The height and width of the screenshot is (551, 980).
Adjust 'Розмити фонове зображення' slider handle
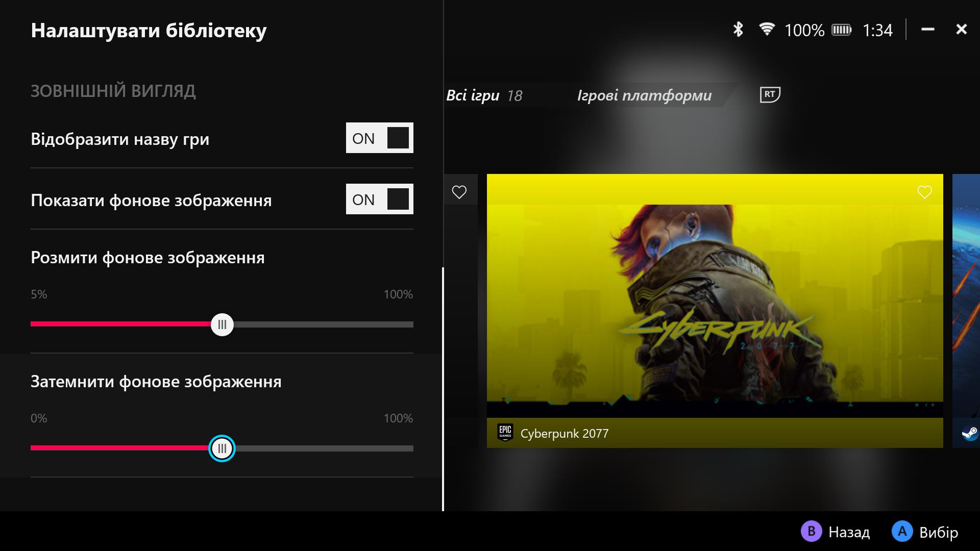point(222,324)
